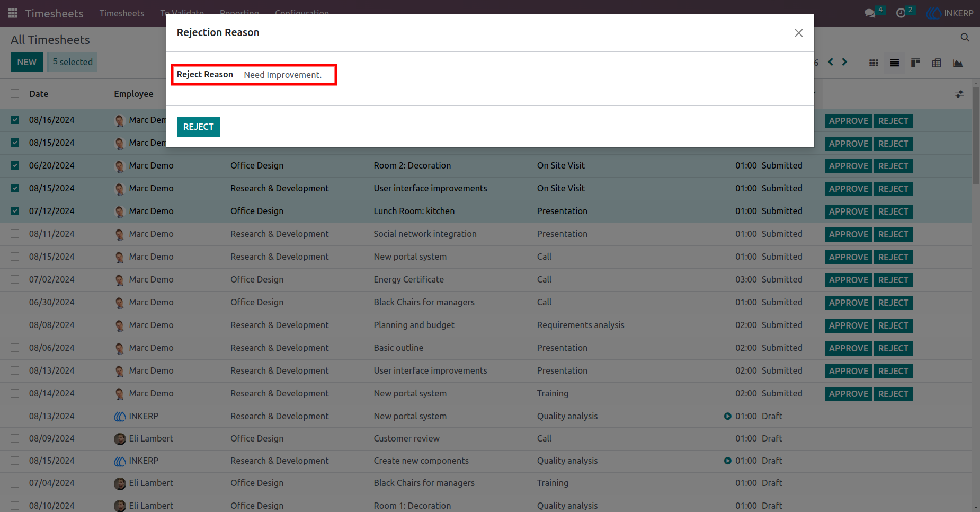
Task: Confirm with the REJECT dialog button
Action: point(199,127)
